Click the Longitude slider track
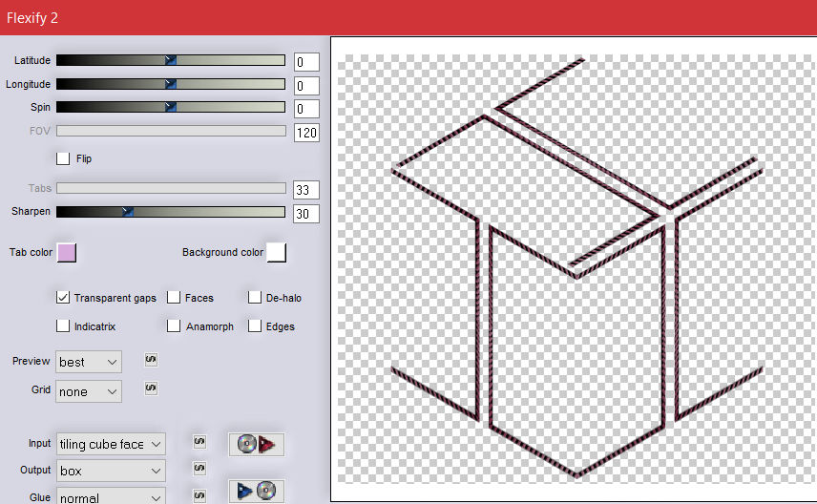The height and width of the screenshot is (504, 817). 171,84
